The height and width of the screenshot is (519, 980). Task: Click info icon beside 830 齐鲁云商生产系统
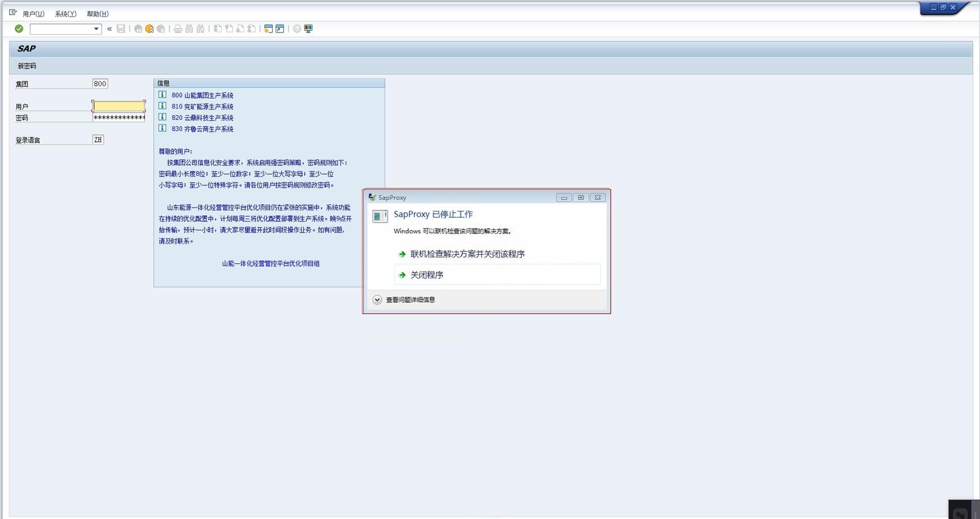click(162, 128)
